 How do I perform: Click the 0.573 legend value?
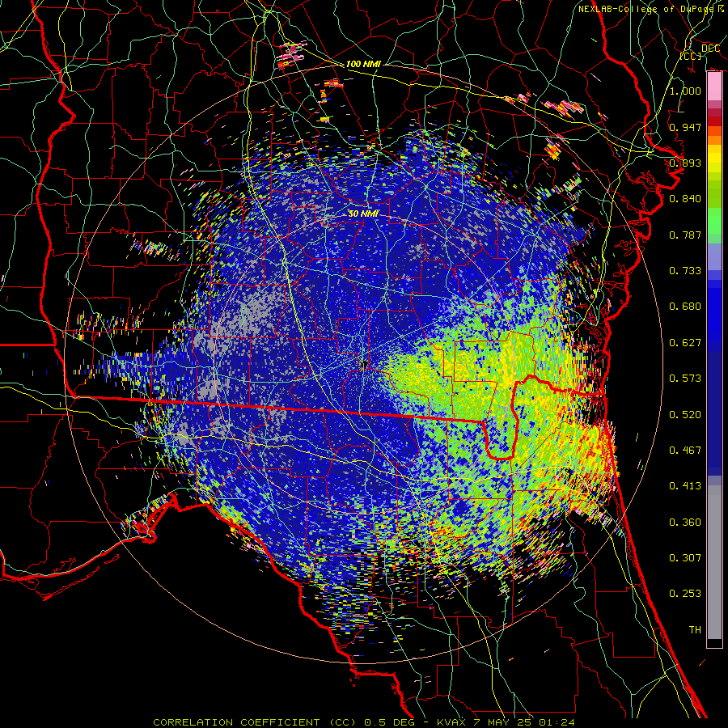point(685,379)
